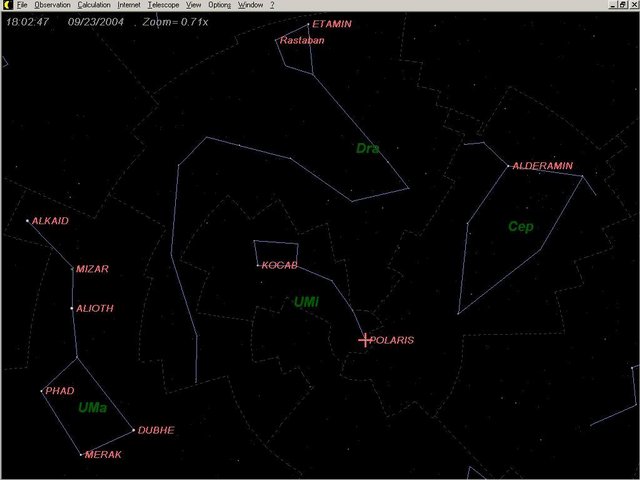
Task: Click the DUBHE star label
Action: (x=156, y=430)
